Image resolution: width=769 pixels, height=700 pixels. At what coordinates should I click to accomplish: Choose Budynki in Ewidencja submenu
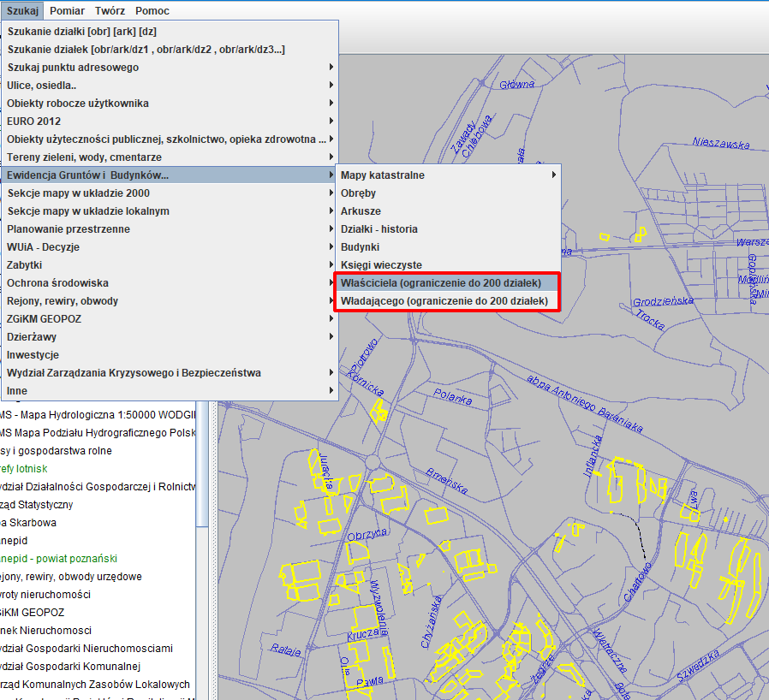pos(360,247)
